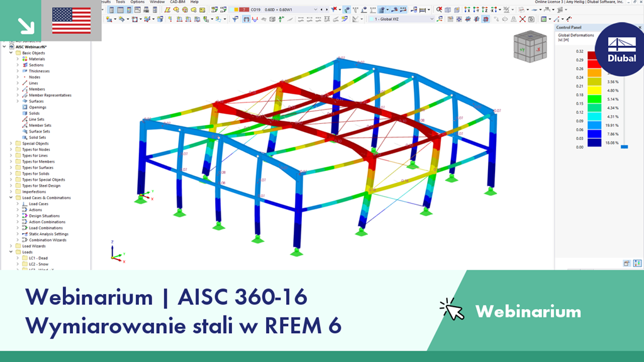
Task: Click the red X delete icon in toolbar
Action: coord(523,19)
